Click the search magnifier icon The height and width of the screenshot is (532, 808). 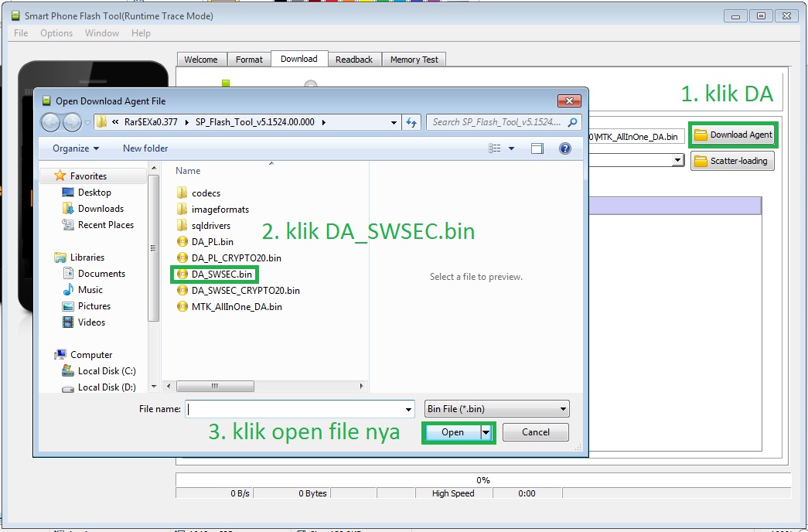click(572, 122)
